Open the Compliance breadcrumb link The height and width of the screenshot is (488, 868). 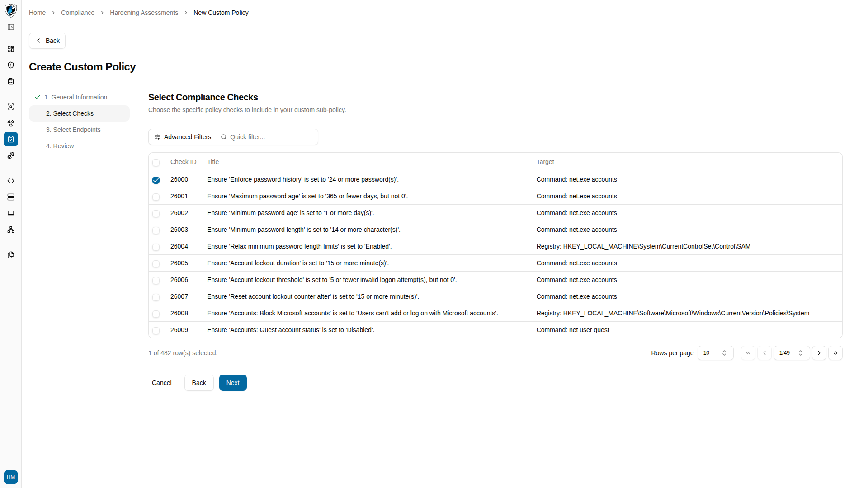pyautogui.click(x=78, y=13)
